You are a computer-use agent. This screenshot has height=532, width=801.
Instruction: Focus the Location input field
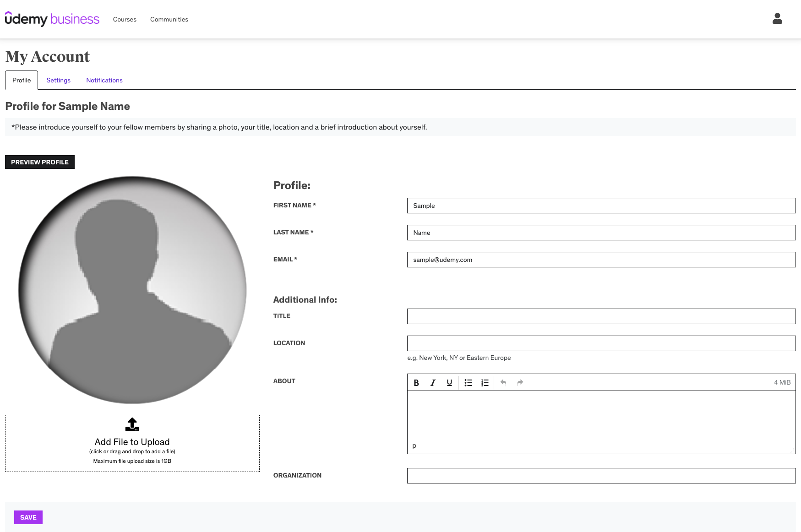[601, 343]
